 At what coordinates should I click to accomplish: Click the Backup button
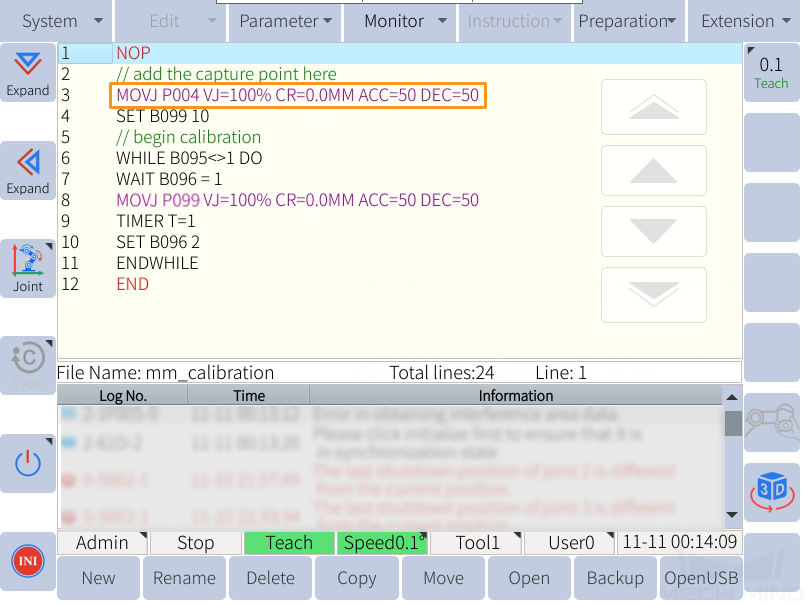615,578
